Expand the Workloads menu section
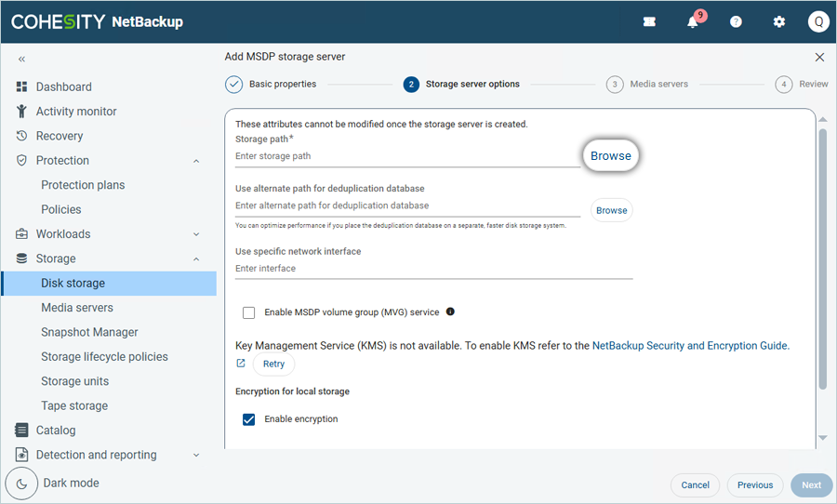837x504 pixels. pos(196,234)
